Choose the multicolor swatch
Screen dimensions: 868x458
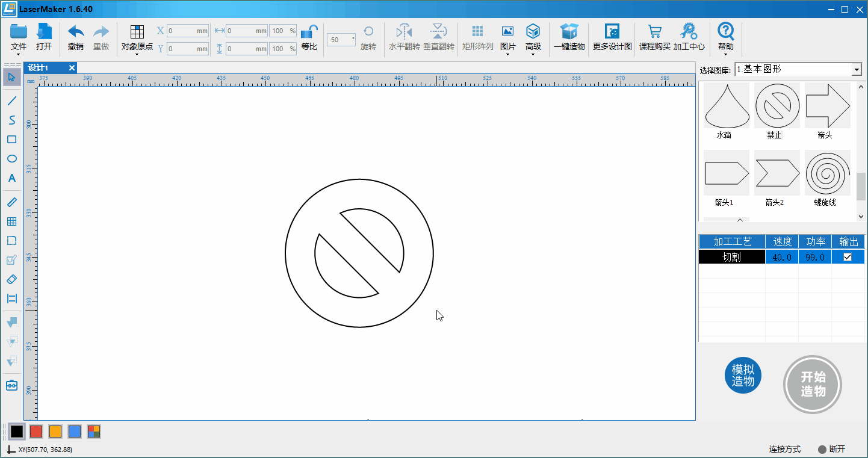94,431
